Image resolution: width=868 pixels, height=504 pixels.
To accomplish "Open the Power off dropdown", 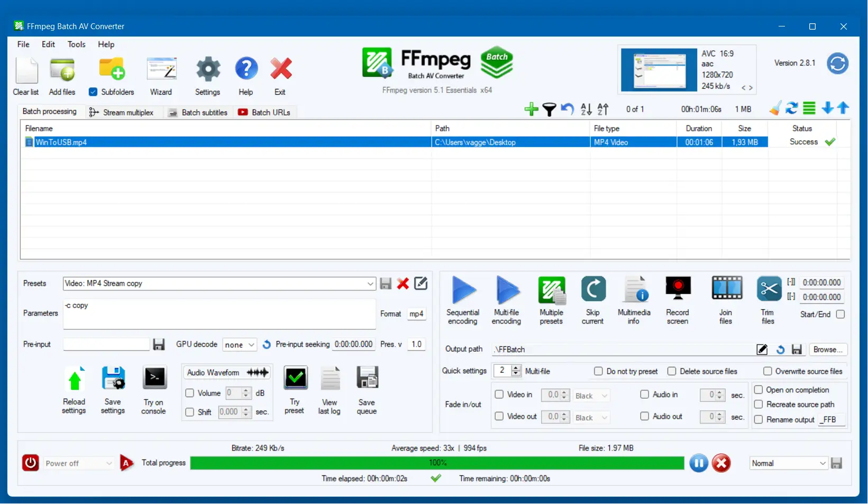I will (x=79, y=464).
